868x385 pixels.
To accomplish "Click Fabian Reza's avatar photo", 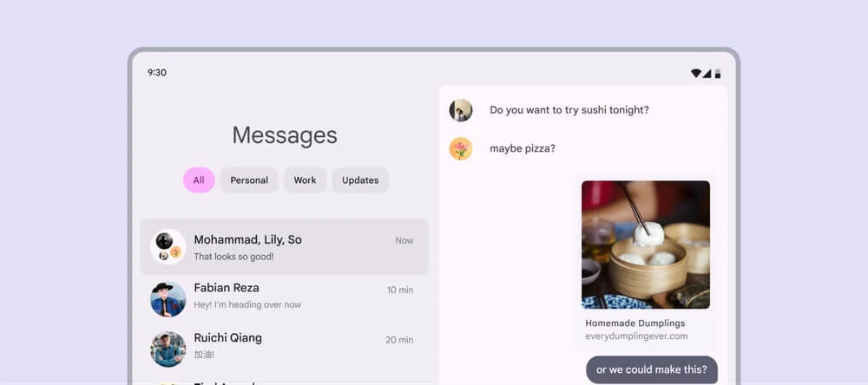I will tap(168, 298).
